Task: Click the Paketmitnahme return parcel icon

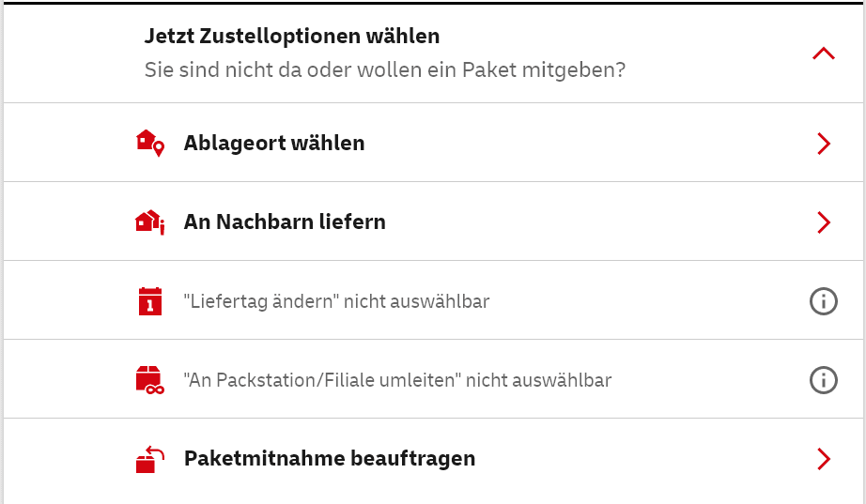Action: click(149, 459)
